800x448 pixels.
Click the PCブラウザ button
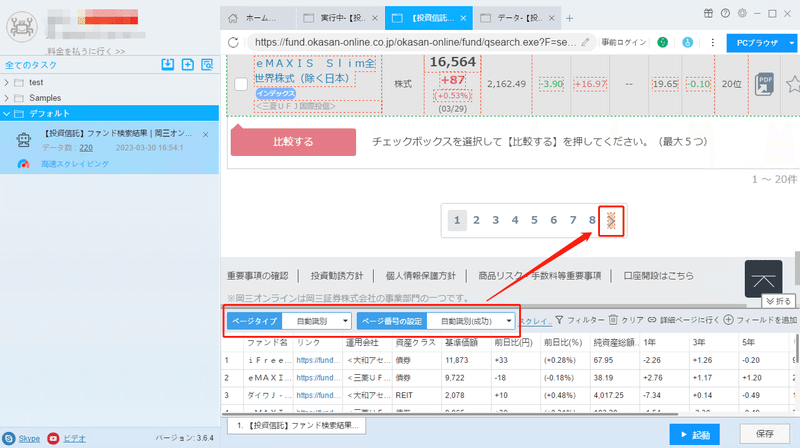757,43
